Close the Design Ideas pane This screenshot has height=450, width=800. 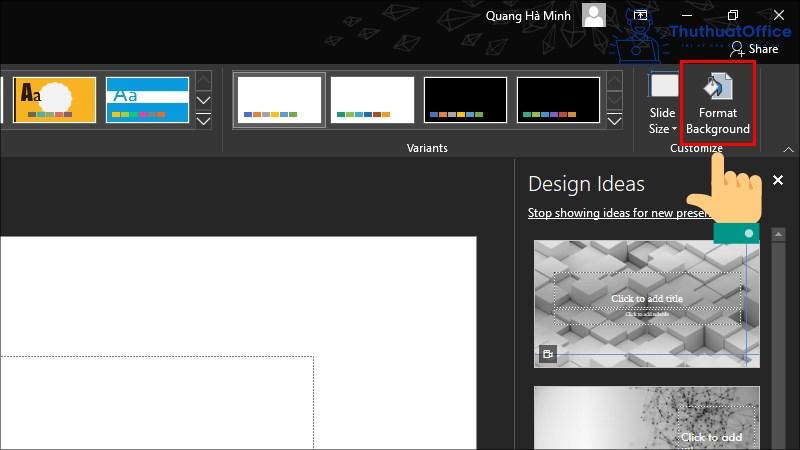[778, 180]
